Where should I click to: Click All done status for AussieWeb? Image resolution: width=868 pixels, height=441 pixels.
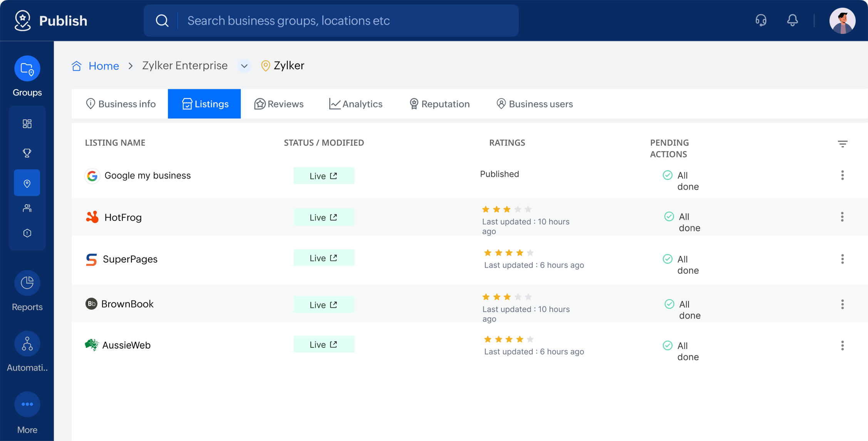[681, 351]
